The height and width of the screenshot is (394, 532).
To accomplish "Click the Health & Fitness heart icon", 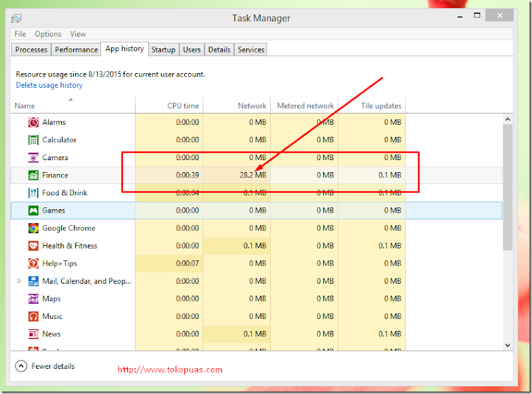I will point(33,245).
